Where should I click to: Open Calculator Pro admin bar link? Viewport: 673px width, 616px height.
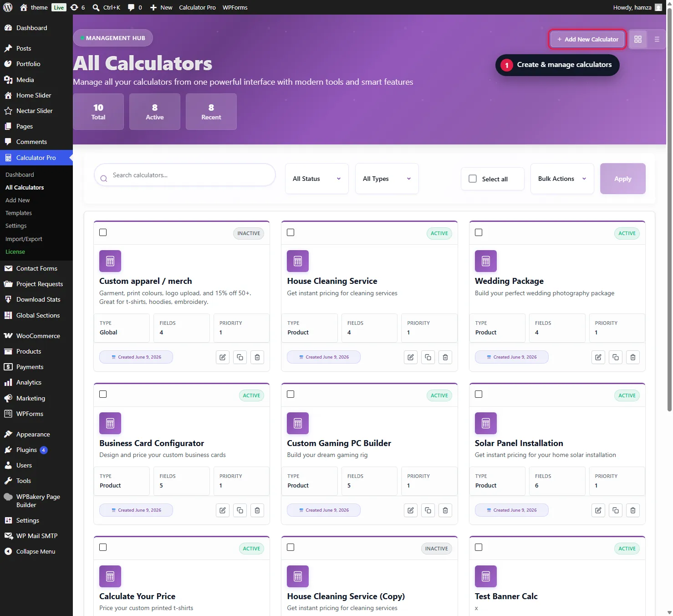197,7
